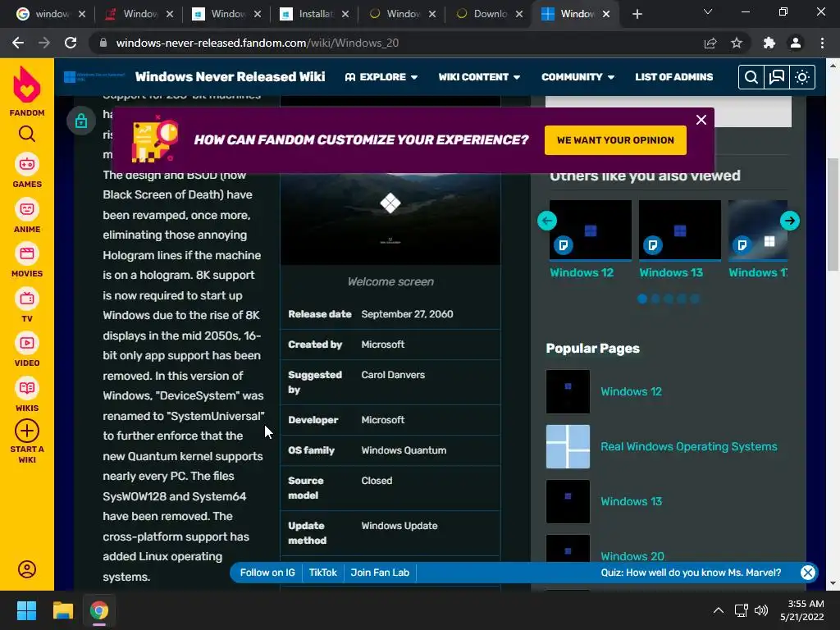This screenshot has width=840, height=630.
Task: Expand the Community dropdown
Action: [x=577, y=77]
